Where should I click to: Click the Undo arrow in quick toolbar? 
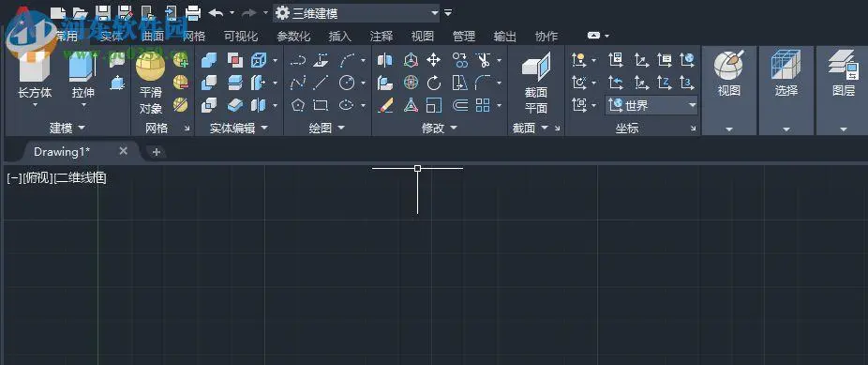(216, 12)
